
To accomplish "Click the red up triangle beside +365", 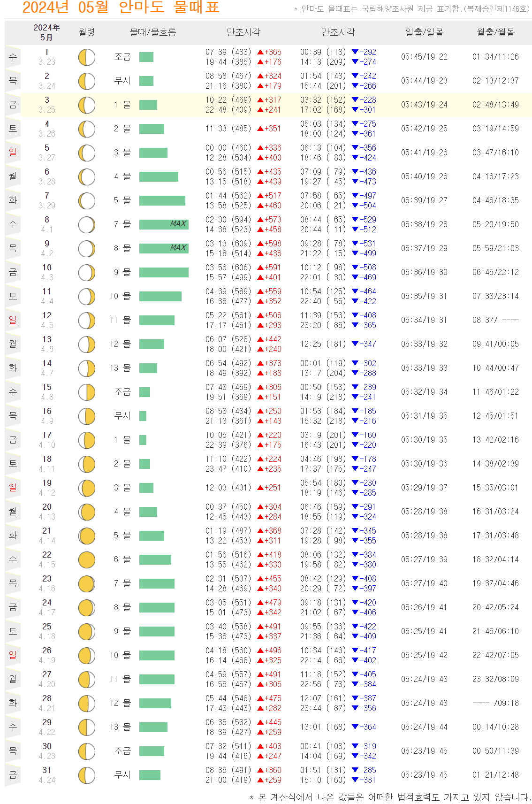I will [260, 52].
